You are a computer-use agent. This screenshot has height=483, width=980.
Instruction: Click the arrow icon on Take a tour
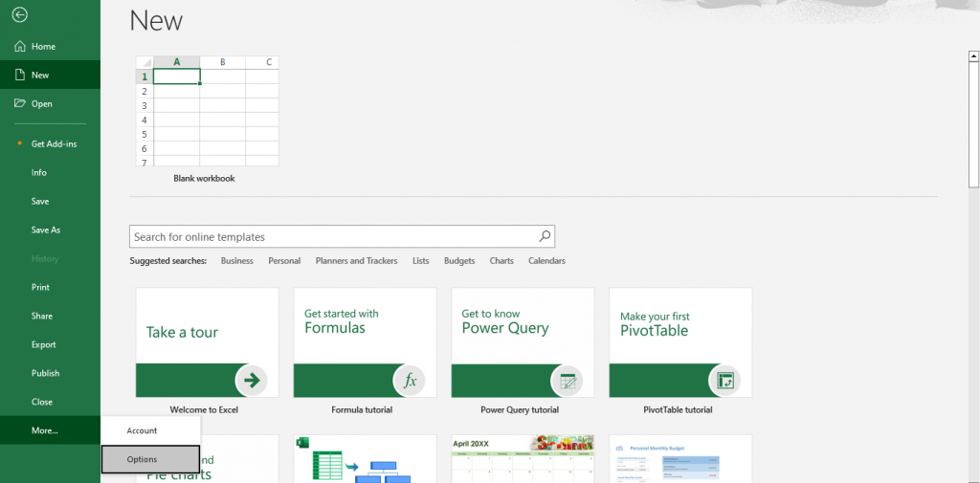(252, 380)
